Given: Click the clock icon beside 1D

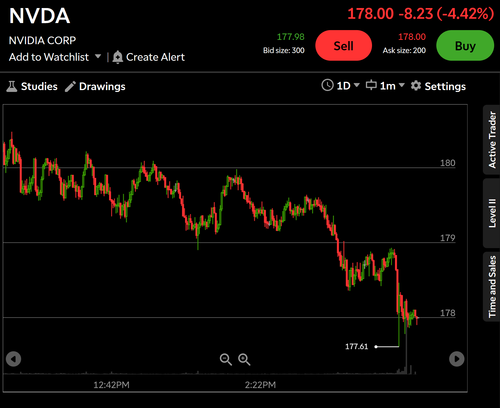Looking at the screenshot, I should [327, 85].
